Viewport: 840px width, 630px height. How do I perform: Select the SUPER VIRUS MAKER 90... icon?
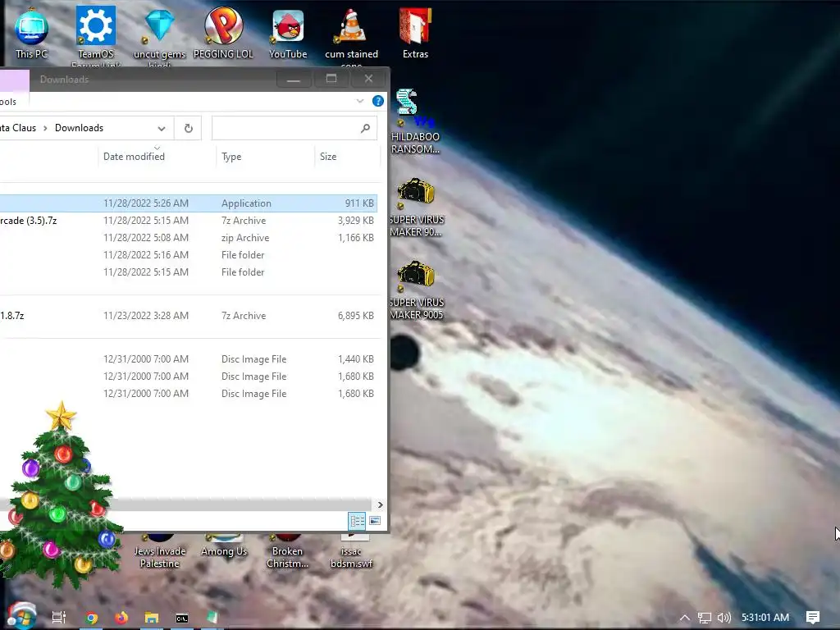point(416,208)
